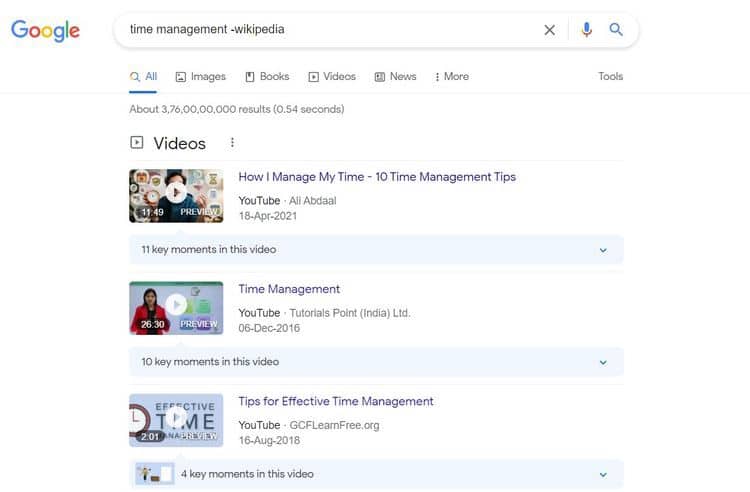Switch to the Videos tab
The image size is (750, 492).
tap(332, 76)
